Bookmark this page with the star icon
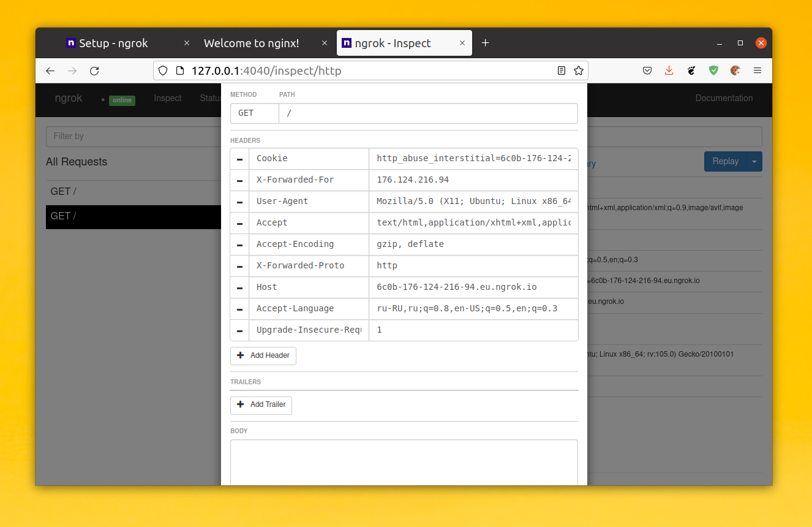The width and height of the screenshot is (812, 527). pos(578,70)
